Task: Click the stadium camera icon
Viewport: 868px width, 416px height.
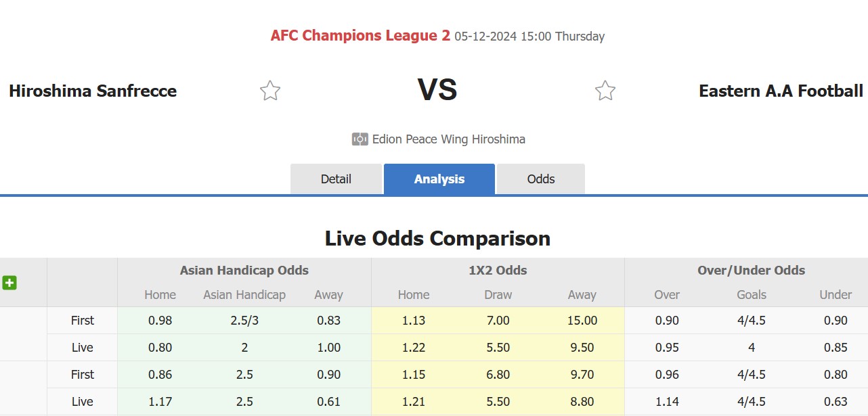Action: coord(360,139)
